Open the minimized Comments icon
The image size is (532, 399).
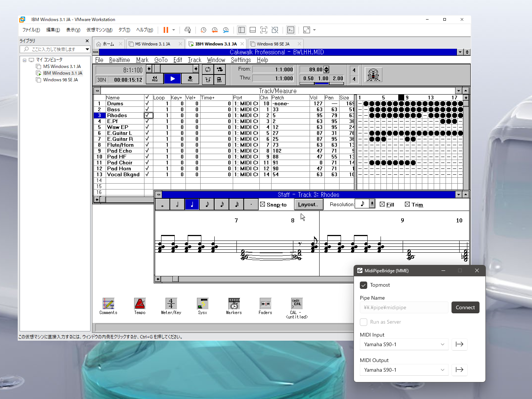click(108, 306)
